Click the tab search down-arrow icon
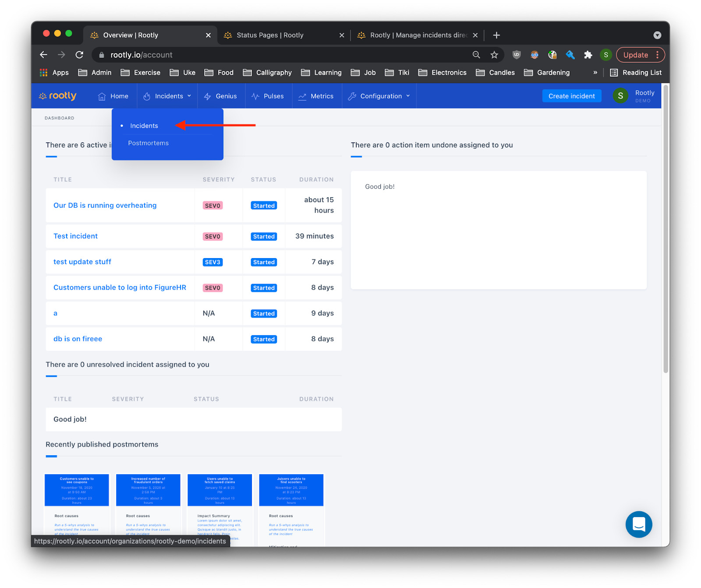 click(657, 35)
